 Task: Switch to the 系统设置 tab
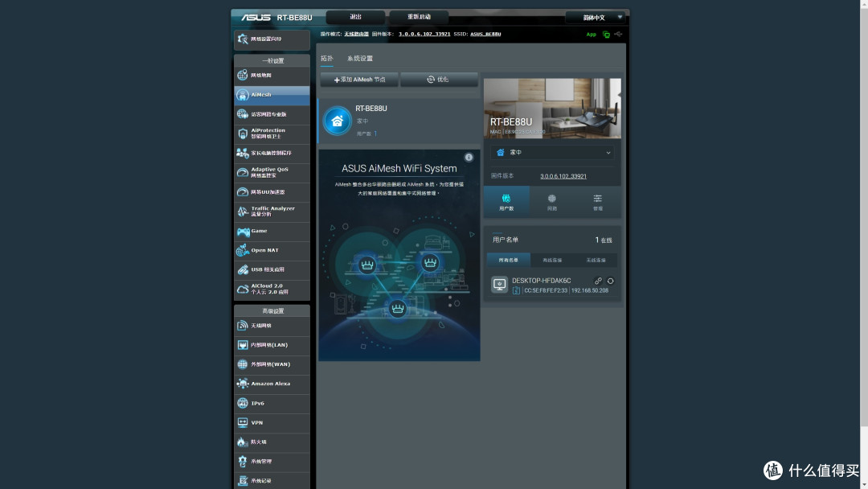[x=360, y=59]
